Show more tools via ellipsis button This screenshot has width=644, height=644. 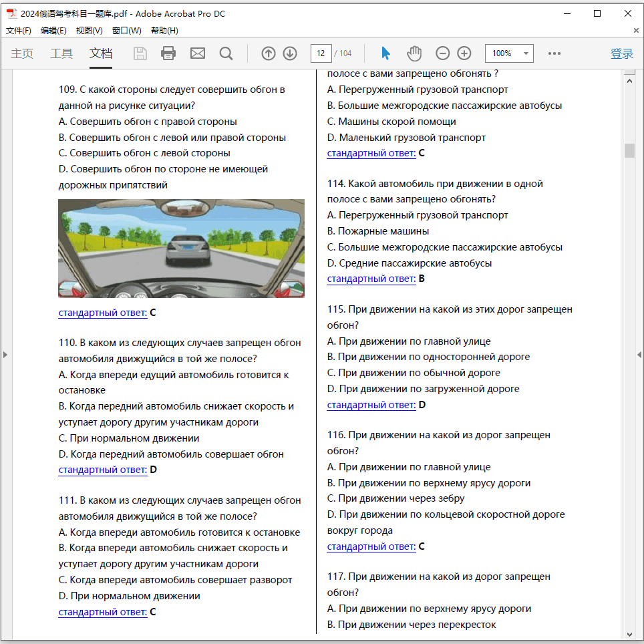(554, 53)
